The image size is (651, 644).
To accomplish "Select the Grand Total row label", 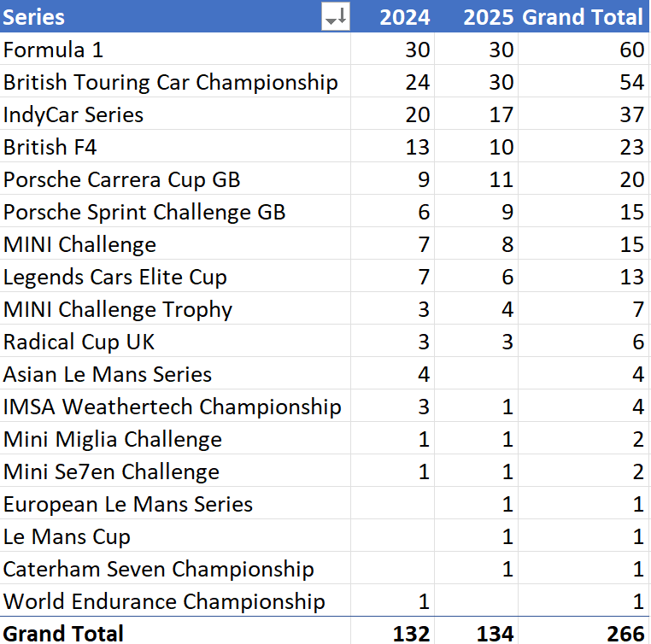I will (x=64, y=633).
